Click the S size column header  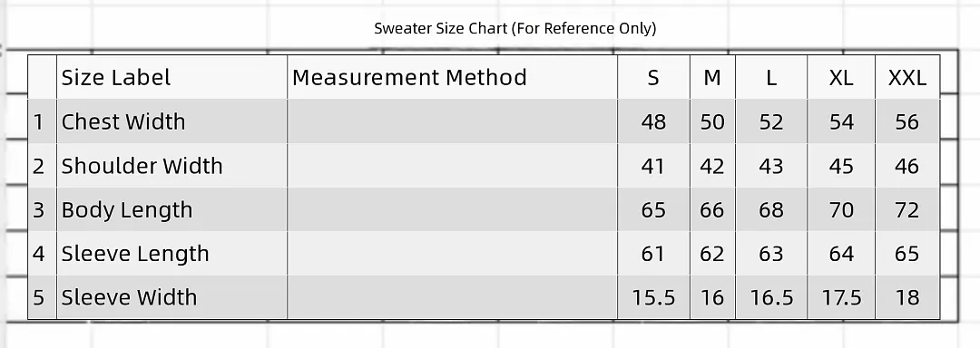653,77
